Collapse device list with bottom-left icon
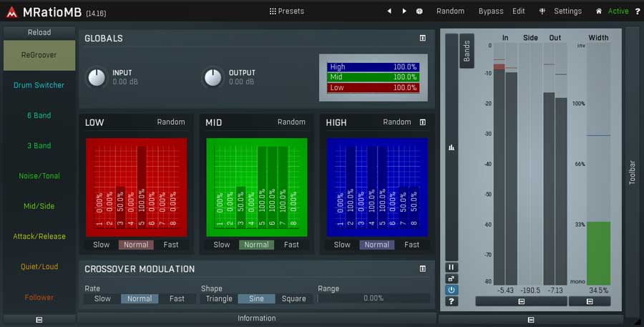 (x=39, y=320)
